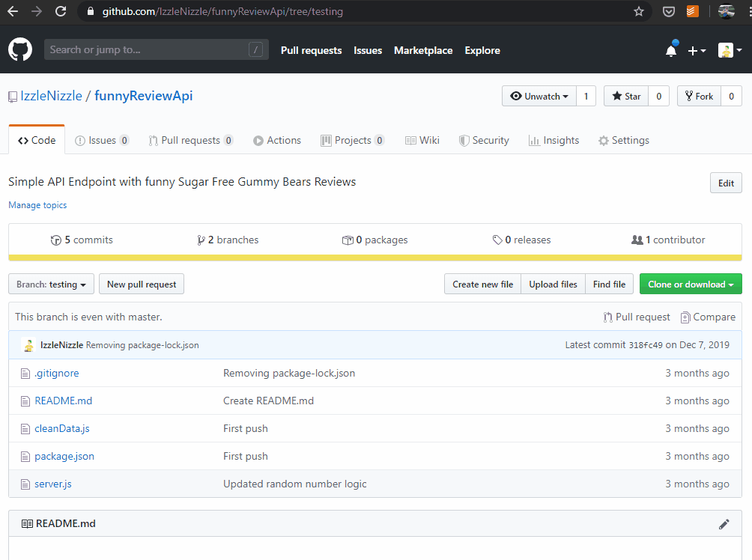Open the Insights tab
The height and width of the screenshot is (560, 752).
coord(554,141)
